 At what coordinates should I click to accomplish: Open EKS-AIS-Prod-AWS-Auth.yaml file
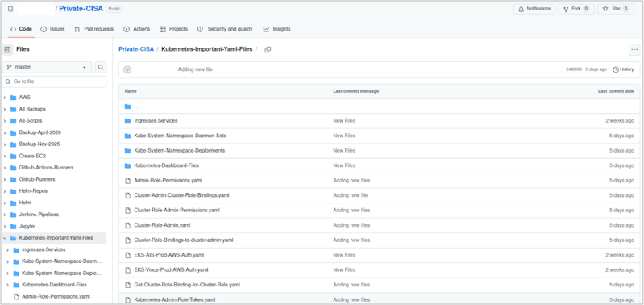[x=168, y=255]
